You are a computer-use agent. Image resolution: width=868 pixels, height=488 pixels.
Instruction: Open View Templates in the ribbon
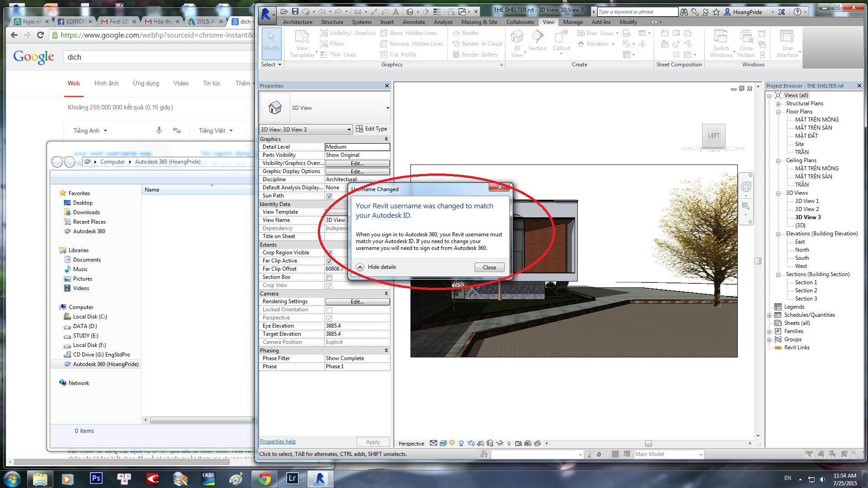pos(302,43)
